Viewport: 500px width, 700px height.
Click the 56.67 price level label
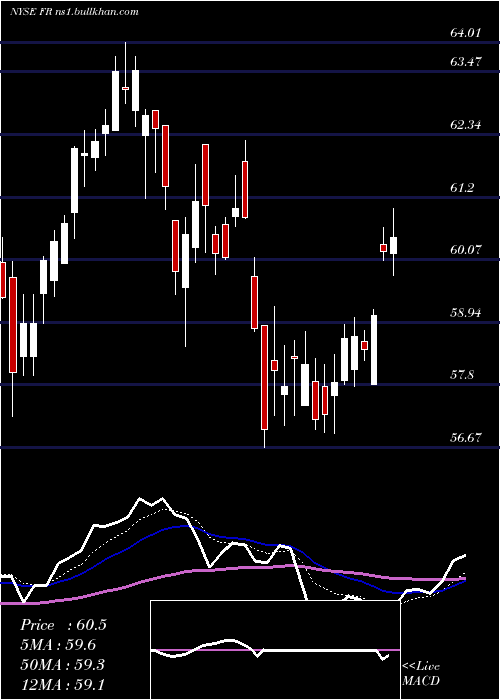point(466,438)
